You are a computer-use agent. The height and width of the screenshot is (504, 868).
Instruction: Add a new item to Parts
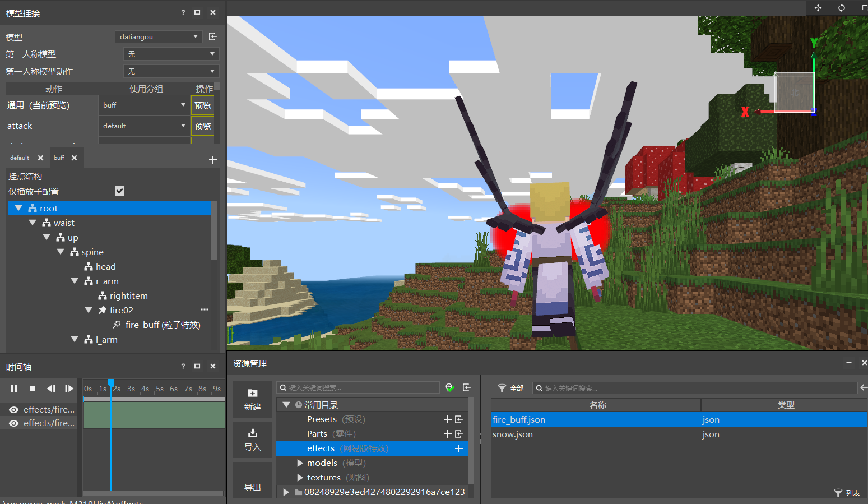[447, 434]
